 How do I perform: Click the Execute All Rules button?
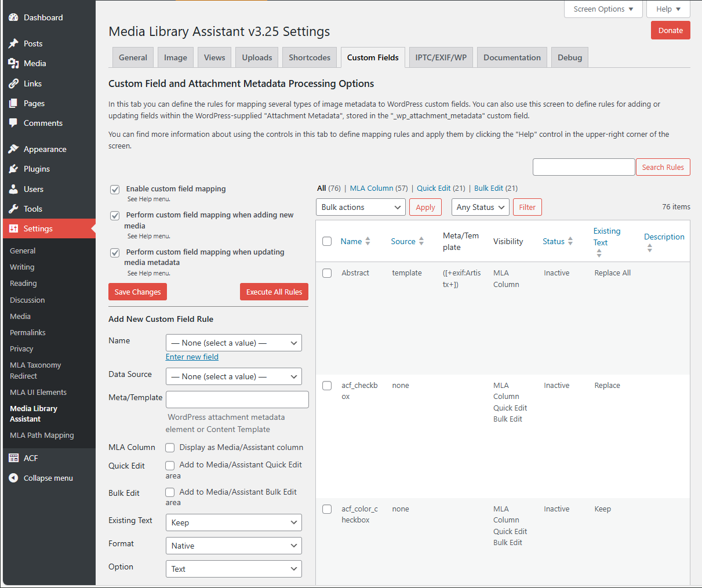274,292
